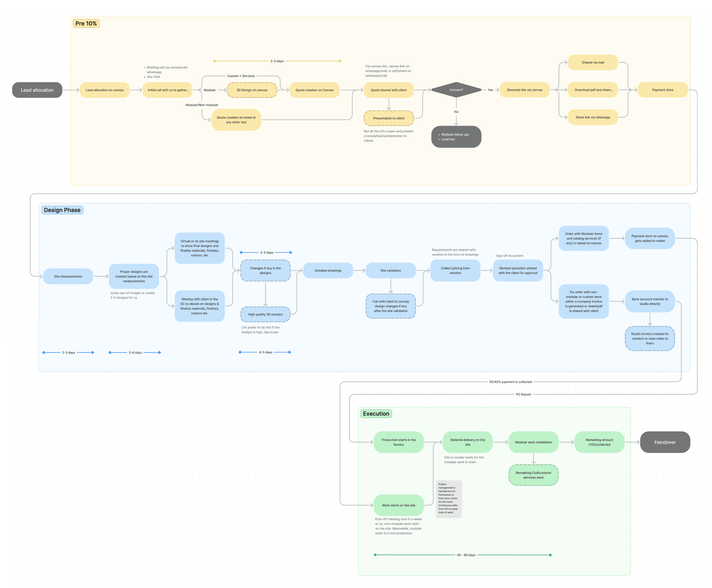
Task: Click the Generate link via canvas node
Action: click(524, 90)
